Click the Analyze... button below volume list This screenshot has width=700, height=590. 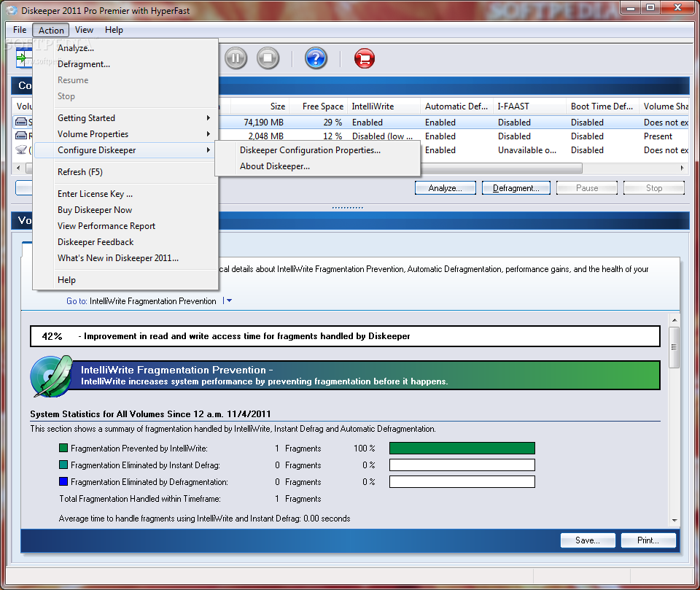(x=445, y=188)
